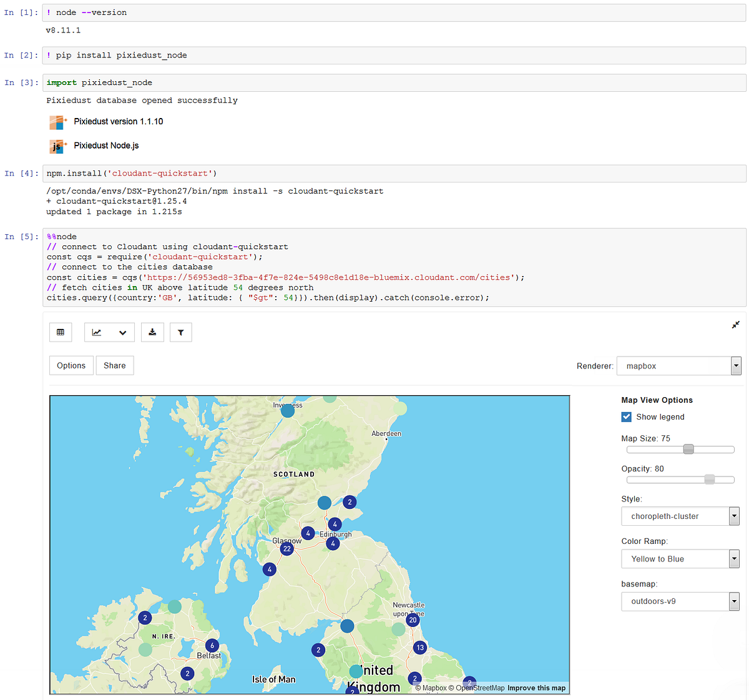
Task: Click the cluster marker 20 near Newcastle
Action: coord(412,620)
